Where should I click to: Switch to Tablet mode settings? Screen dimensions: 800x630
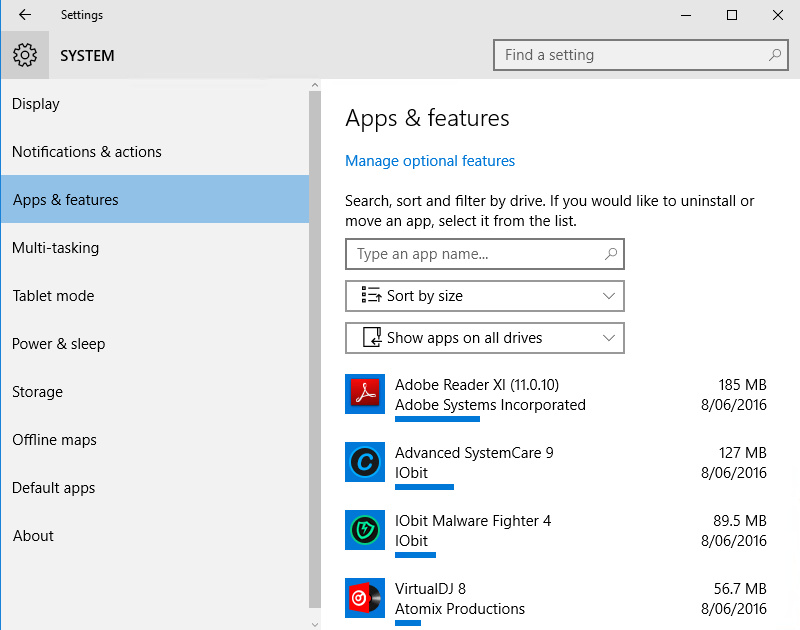155,295
